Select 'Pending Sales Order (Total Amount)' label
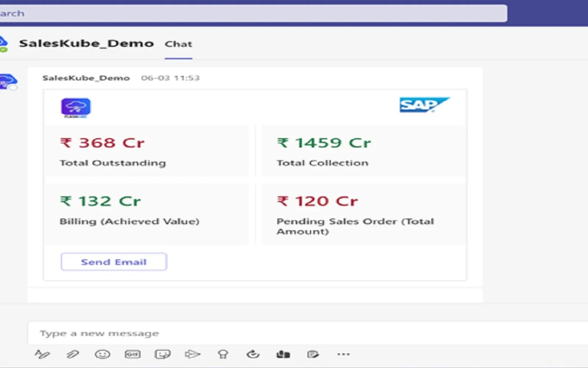 tap(355, 226)
